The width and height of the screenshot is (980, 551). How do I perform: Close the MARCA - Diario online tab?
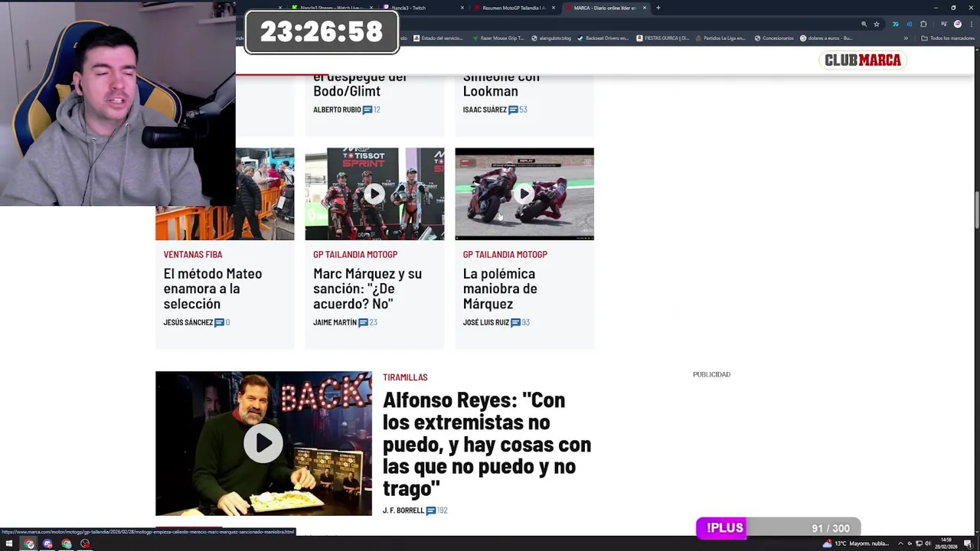pyautogui.click(x=645, y=8)
